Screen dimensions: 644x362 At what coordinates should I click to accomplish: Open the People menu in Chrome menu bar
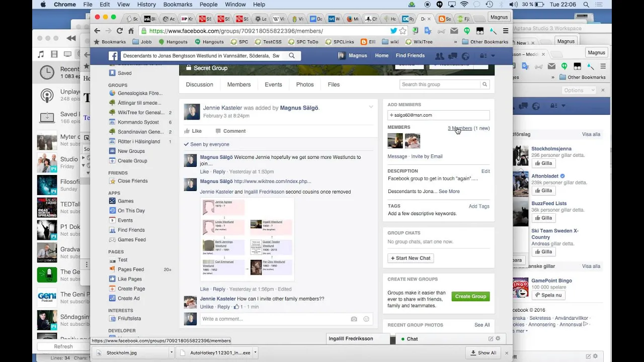[x=208, y=5]
